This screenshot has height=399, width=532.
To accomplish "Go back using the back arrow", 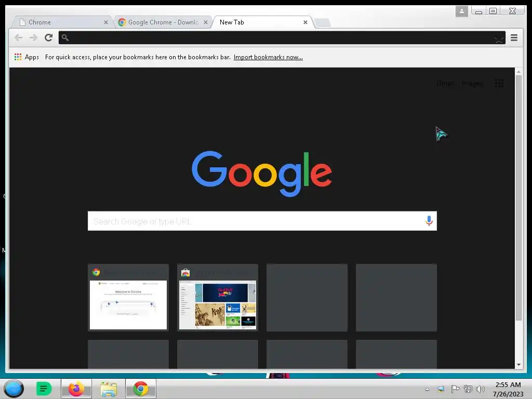I will 18,37.
